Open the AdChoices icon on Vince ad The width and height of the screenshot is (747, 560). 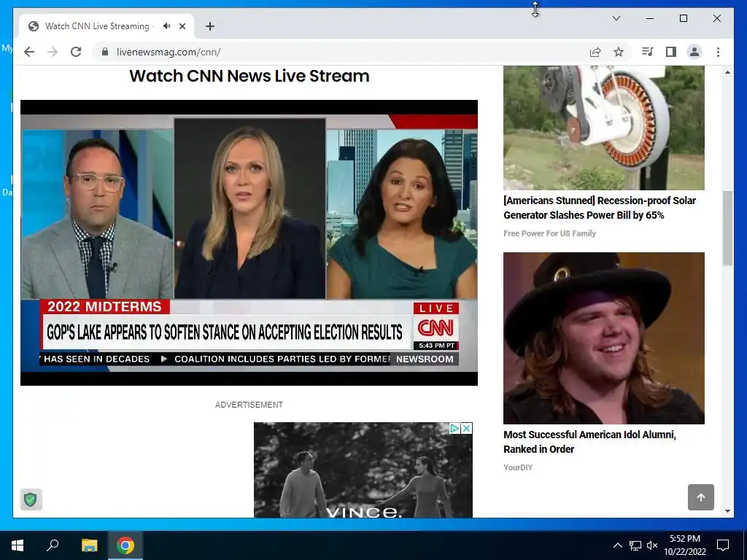[454, 429]
